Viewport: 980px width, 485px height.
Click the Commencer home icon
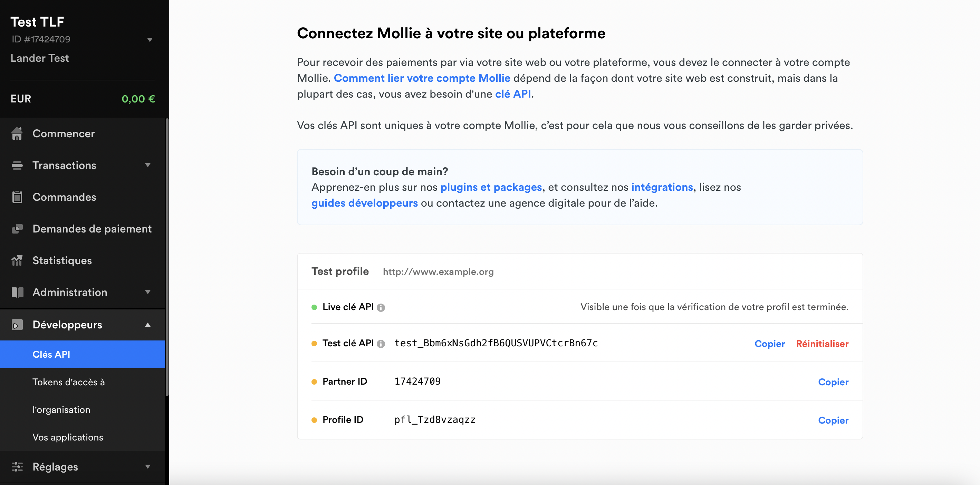17,133
